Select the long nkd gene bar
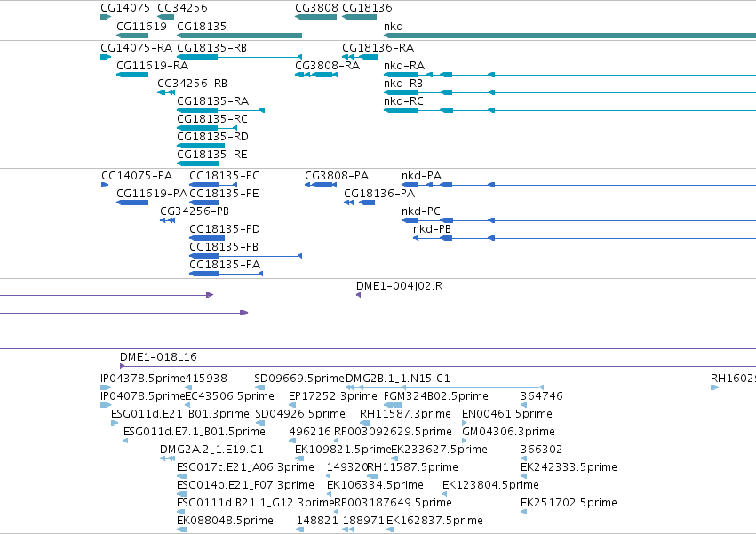 tap(570, 36)
